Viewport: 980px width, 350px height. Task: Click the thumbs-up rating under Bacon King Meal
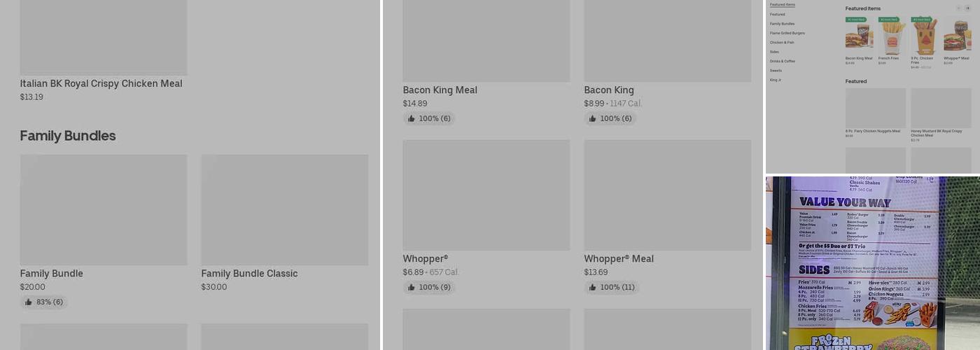coord(428,119)
